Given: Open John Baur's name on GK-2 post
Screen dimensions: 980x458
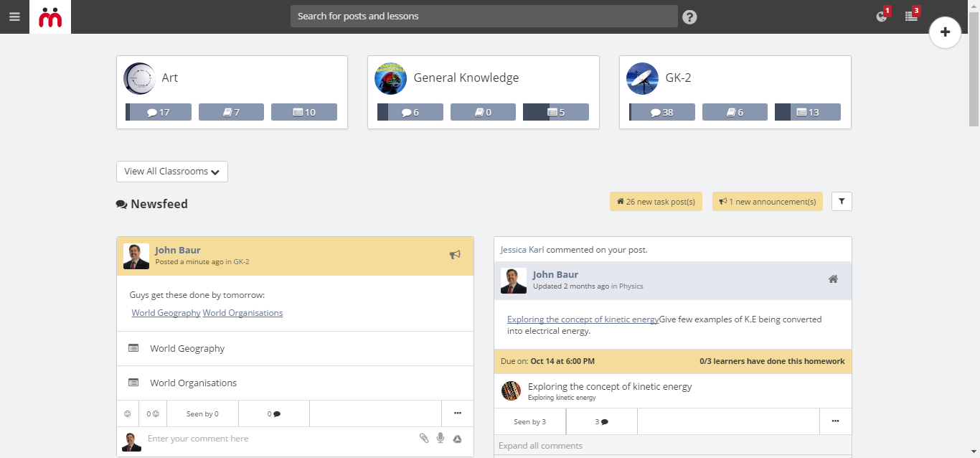Looking at the screenshot, I should click(178, 250).
